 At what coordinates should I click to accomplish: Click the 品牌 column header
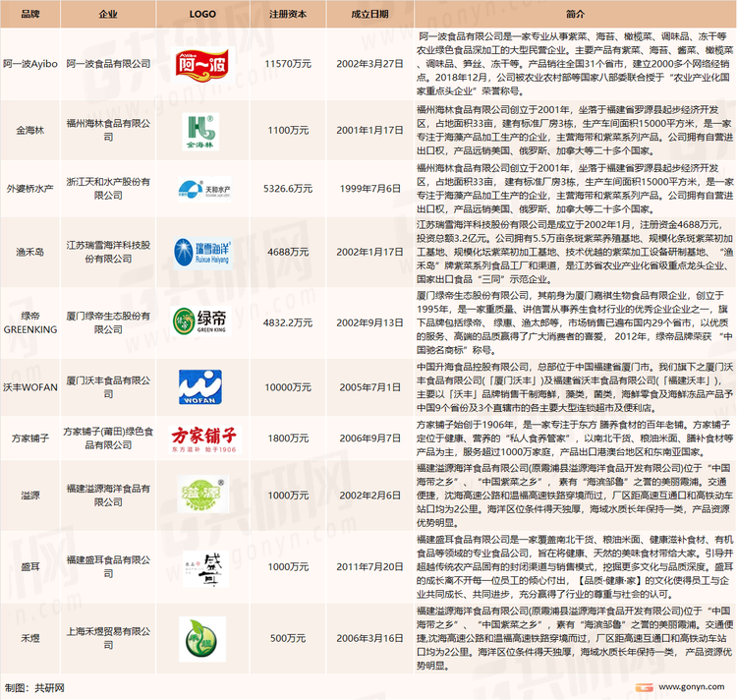[x=30, y=15]
